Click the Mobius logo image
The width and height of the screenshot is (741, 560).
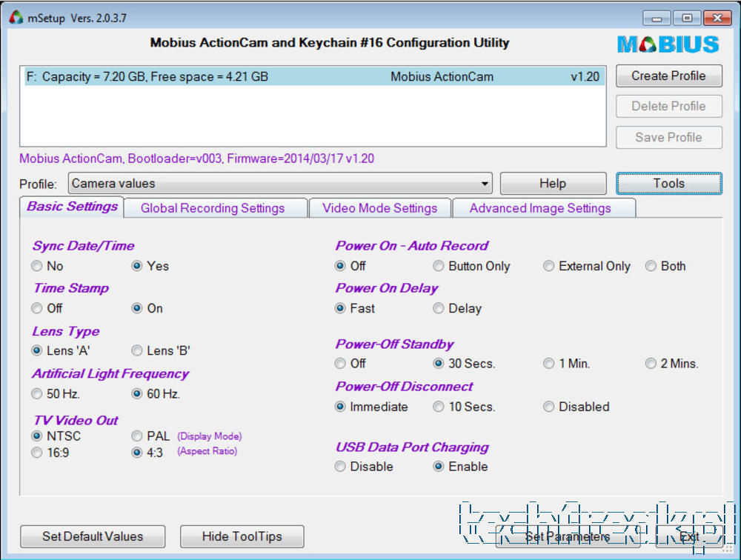pos(668,44)
